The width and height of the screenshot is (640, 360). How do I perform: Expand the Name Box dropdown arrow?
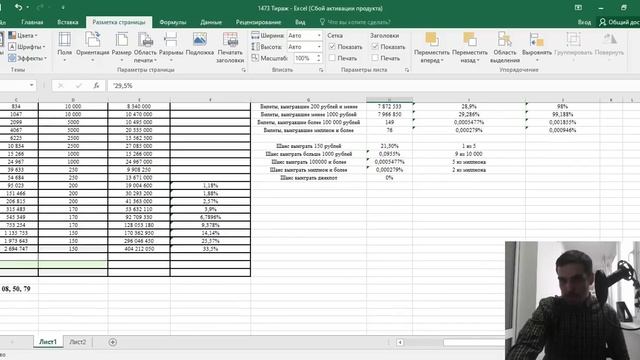31,85
